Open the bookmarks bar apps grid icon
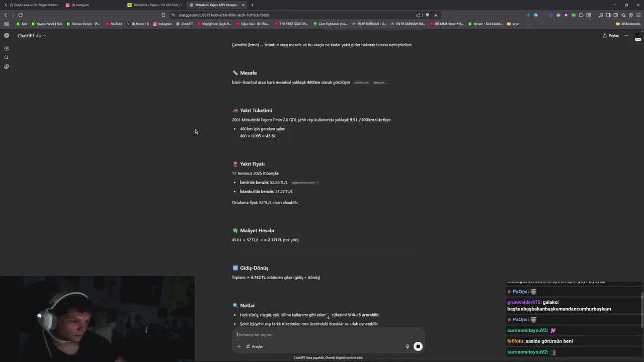Screen dimensions: 644x362 (6, 24)
